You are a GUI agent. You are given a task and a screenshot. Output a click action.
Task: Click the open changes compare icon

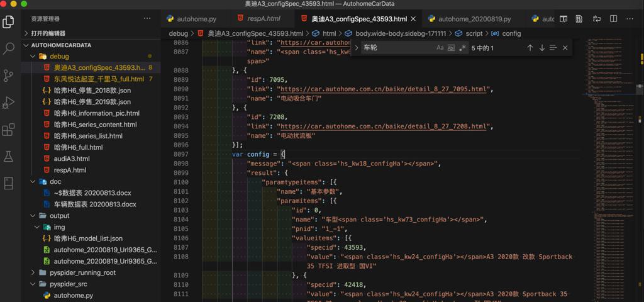pyautogui.click(x=596, y=19)
